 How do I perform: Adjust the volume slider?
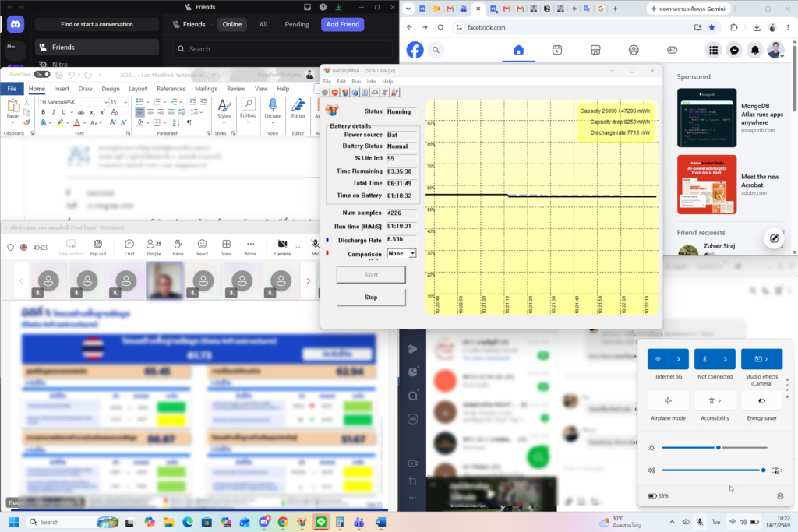pos(714,470)
